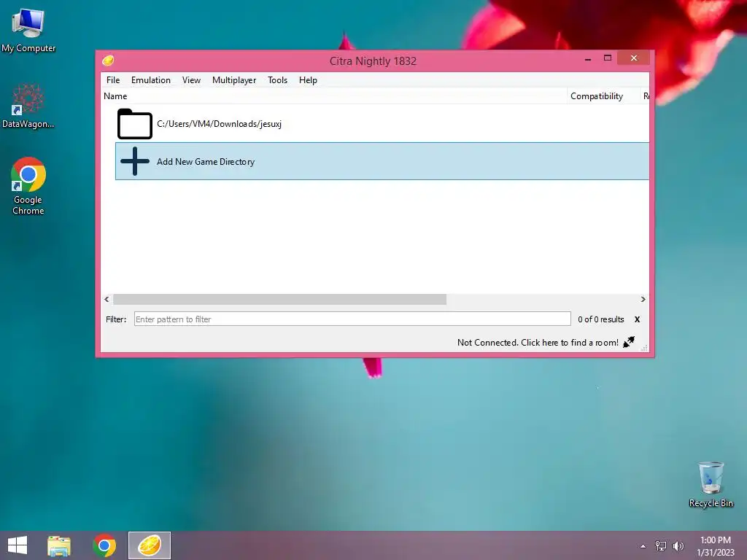Click the Citra lemon icon in title bar
Screen dimensions: 747x560
pyautogui.click(x=108, y=61)
